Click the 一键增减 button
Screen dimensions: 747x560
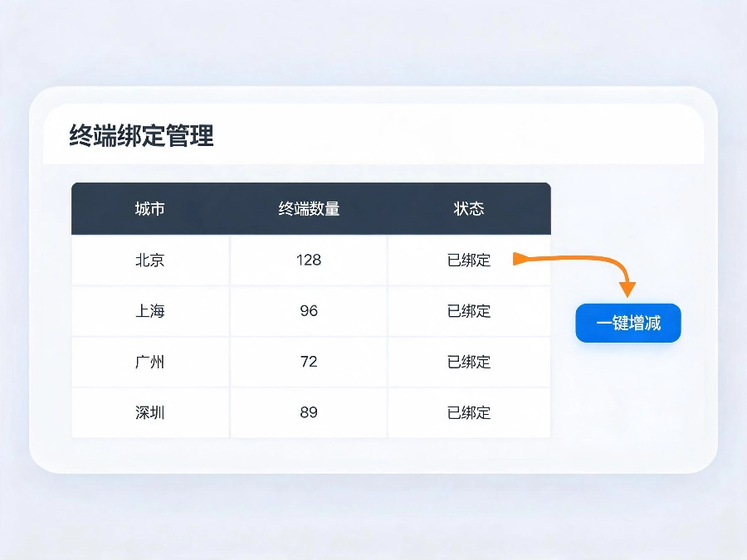coord(628,323)
